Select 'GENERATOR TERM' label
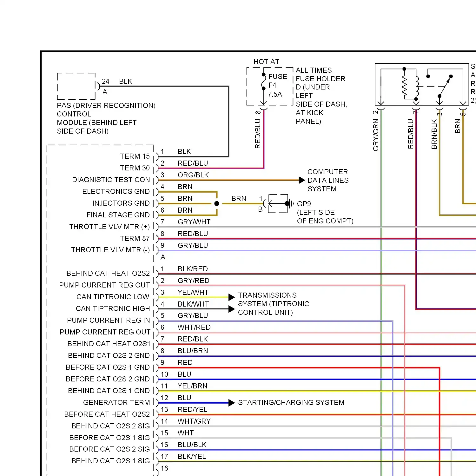The height and width of the screenshot is (476, 476). click(x=116, y=403)
